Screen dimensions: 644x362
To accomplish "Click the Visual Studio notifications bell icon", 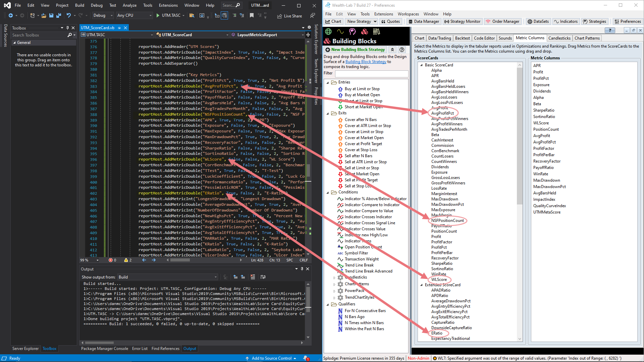I will (x=306, y=358).
